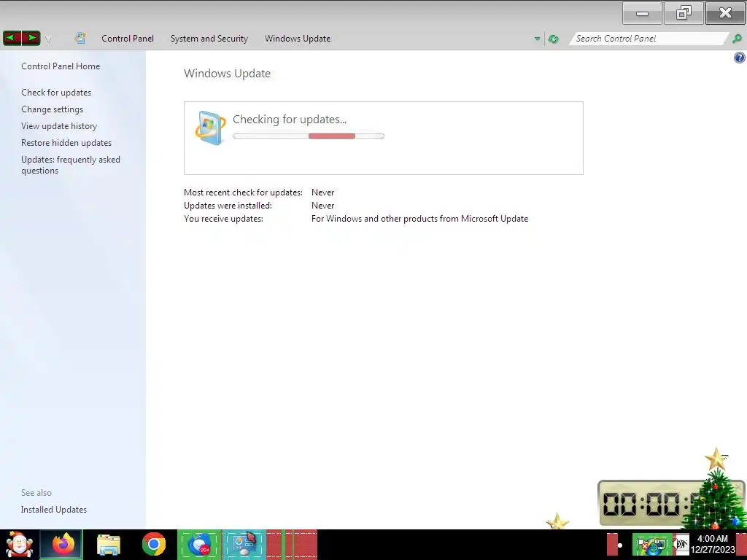This screenshot has width=747, height=560.
Task: Open the recent pages dropdown arrow
Action: [48, 39]
